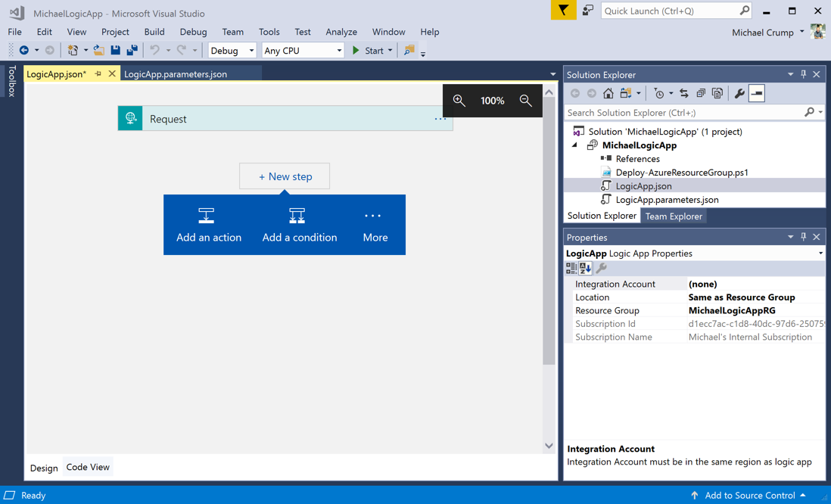Collapse the MichaelLogicApp project node
This screenshot has width=831, height=504.
coord(574,145)
